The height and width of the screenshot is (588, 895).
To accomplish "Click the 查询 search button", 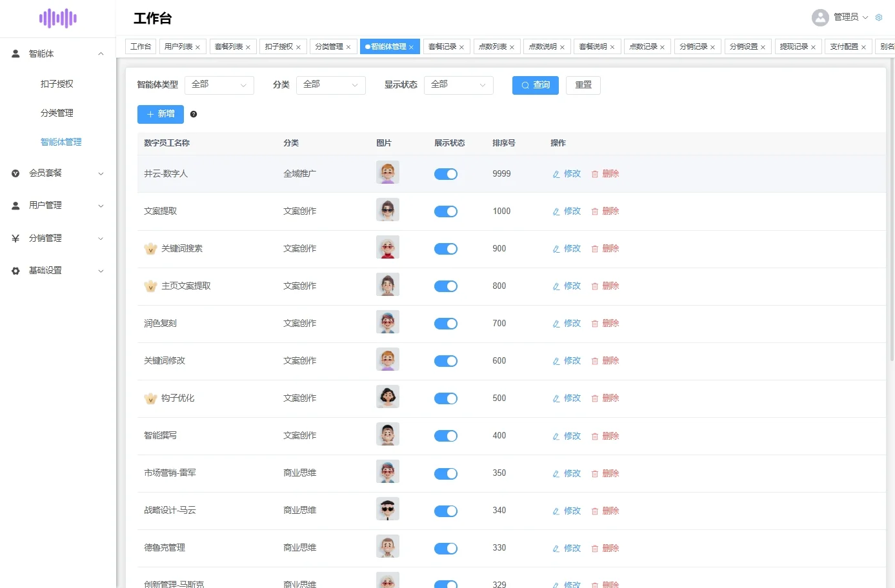I will pyautogui.click(x=536, y=85).
